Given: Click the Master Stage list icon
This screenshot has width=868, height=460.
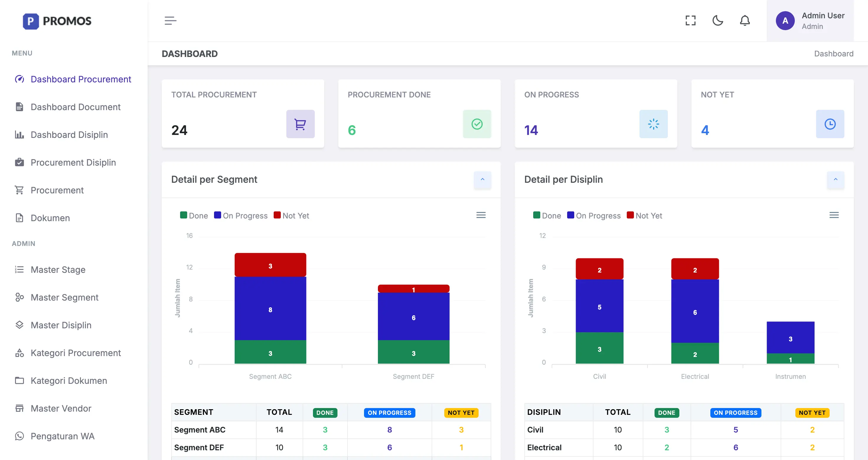Looking at the screenshot, I should [x=19, y=270].
